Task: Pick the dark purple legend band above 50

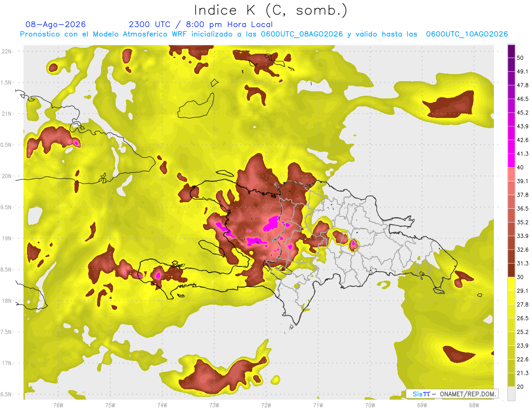Action: point(511,51)
